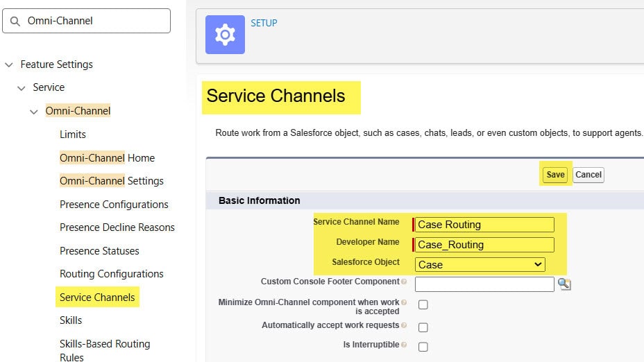Click the Omni-Channel sidebar label
Screen dimensions: 644x362
[78, 111]
